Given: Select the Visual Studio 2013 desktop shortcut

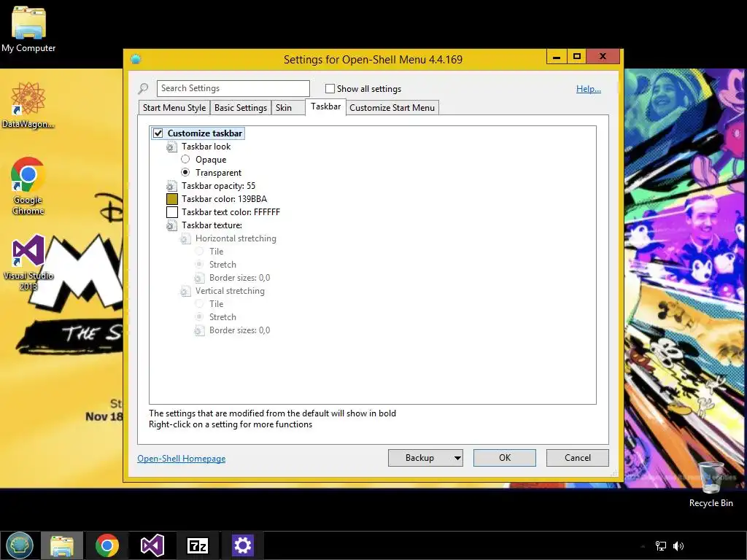Looking at the screenshot, I should [28, 262].
